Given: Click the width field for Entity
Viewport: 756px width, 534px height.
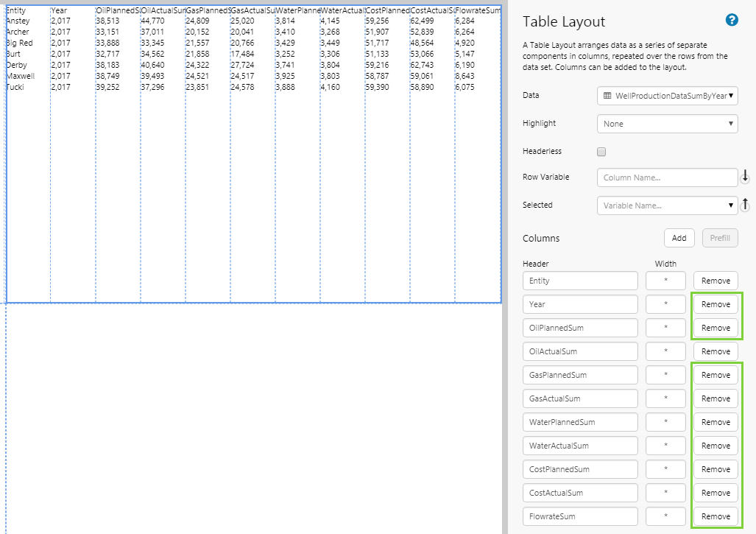Looking at the screenshot, I should click(x=665, y=281).
